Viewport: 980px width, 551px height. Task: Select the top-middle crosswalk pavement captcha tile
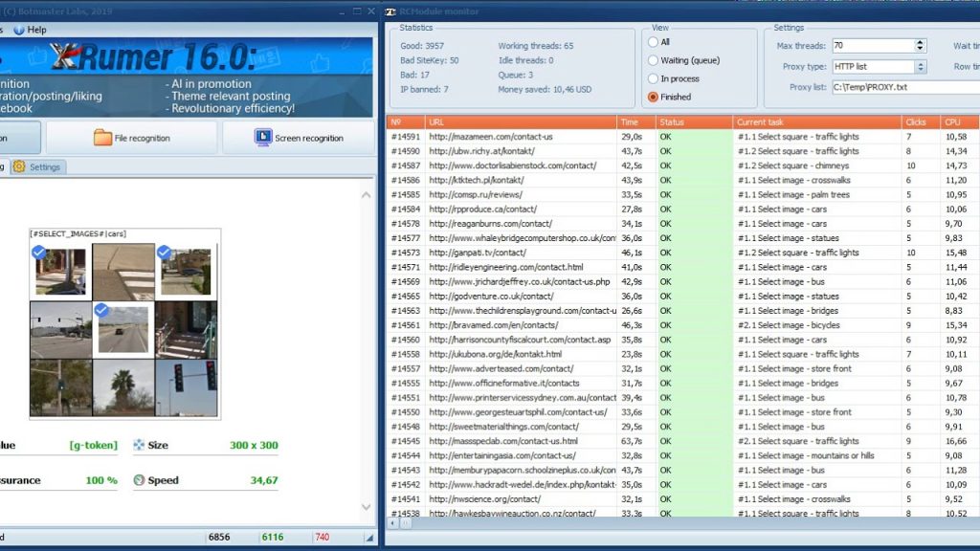point(123,272)
